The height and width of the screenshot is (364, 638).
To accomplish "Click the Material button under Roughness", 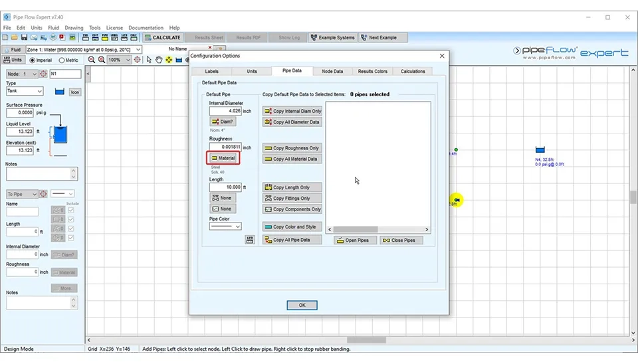I will [223, 158].
